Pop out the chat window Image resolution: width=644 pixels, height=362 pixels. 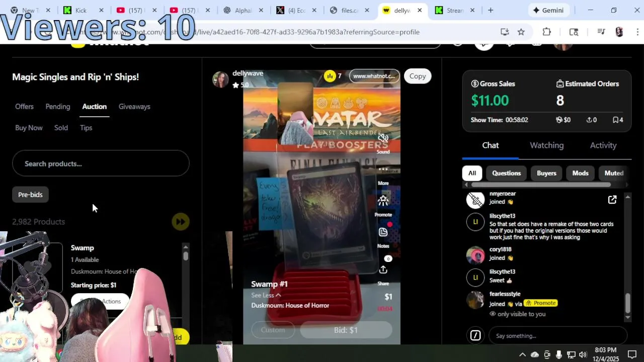[612, 200]
